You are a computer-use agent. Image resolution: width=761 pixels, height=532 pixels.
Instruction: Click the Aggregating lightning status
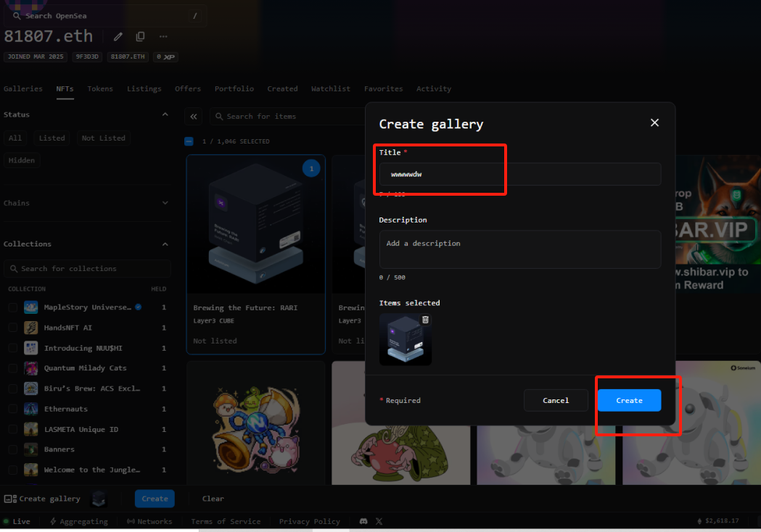click(78, 521)
